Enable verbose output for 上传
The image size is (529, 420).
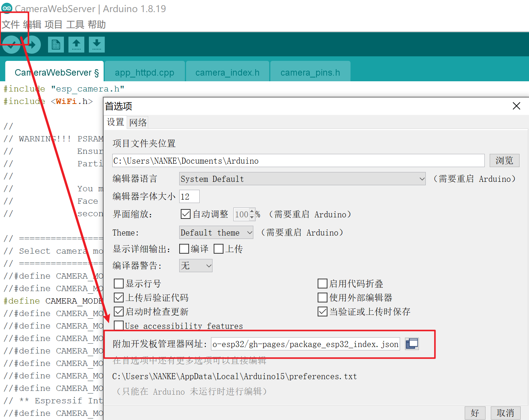[219, 249]
